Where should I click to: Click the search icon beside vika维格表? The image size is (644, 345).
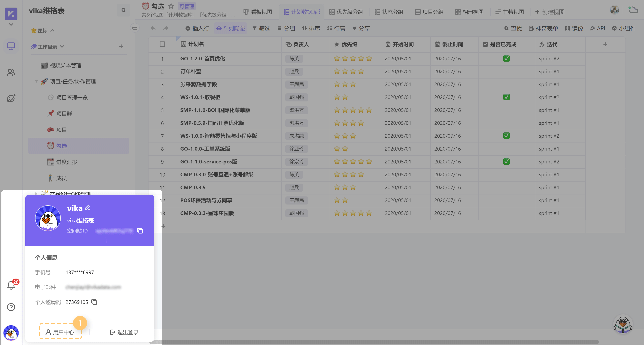[123, 10]
